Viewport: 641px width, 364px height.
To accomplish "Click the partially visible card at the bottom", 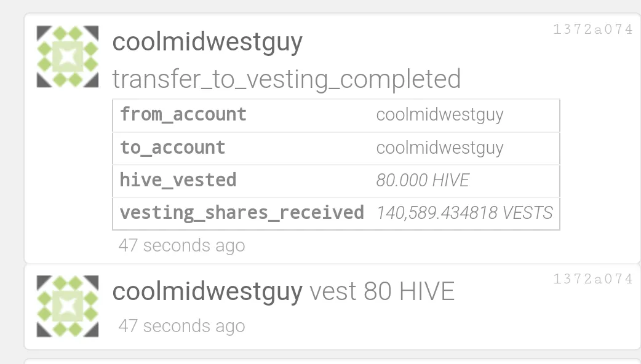I will [332, 362].
